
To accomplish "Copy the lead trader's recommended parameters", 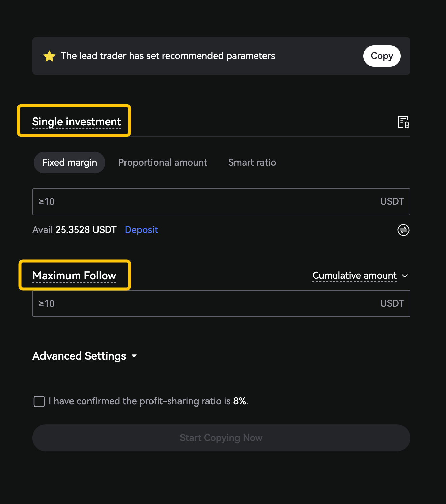I will point(382,56).
